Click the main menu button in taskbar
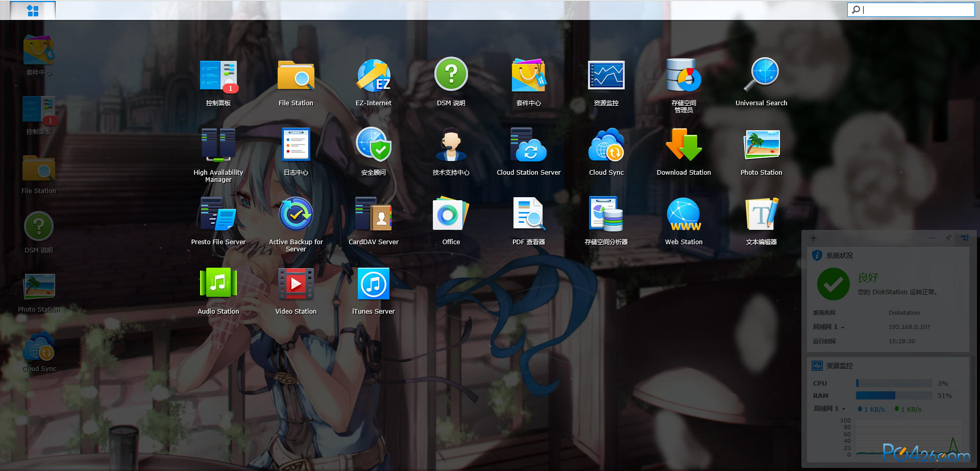The image size is (980, 471). [x=33, y=10]
